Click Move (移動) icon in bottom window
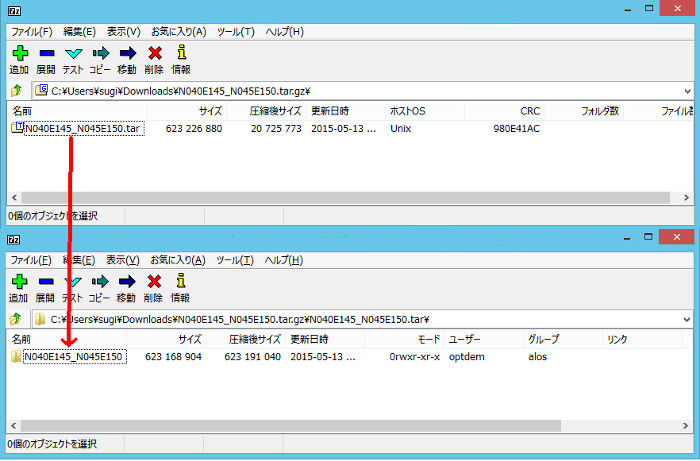Viewport: 700px width, 461px height. tap(126, 281)
